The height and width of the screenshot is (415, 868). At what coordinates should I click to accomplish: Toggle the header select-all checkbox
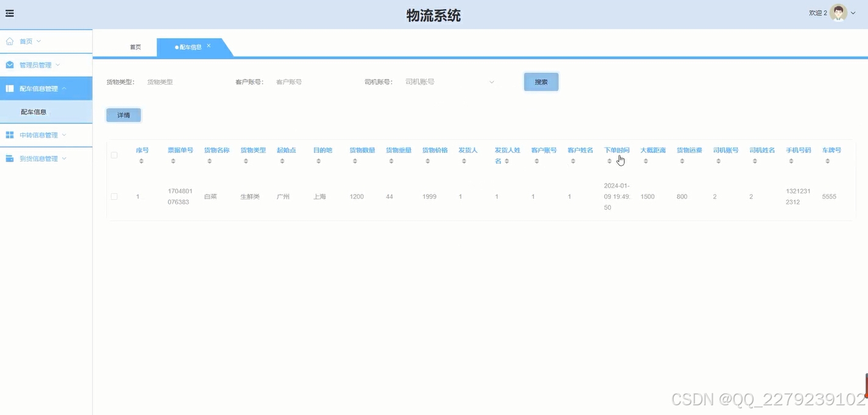[x=114, y=155]
